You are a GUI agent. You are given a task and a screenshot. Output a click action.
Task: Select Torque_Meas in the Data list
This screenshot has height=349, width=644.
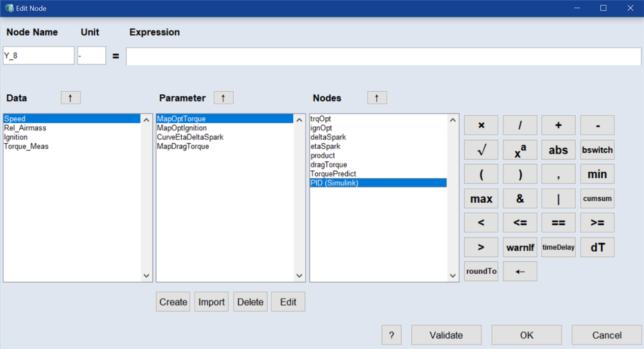point(26,147)
